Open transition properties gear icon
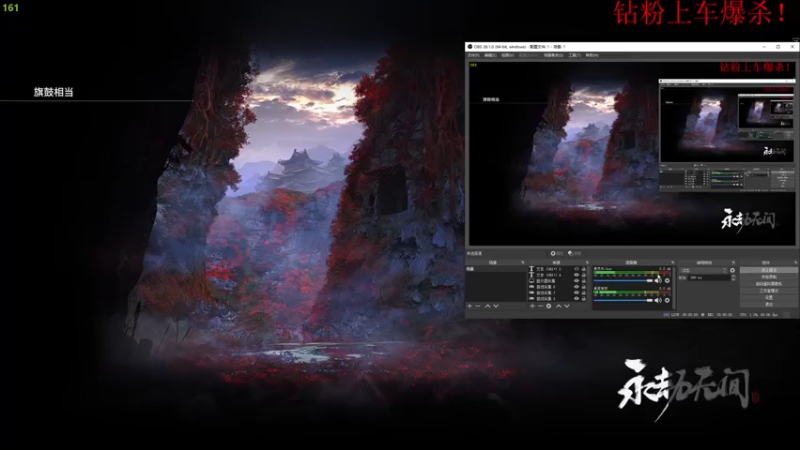 click(x=732, y=270)
